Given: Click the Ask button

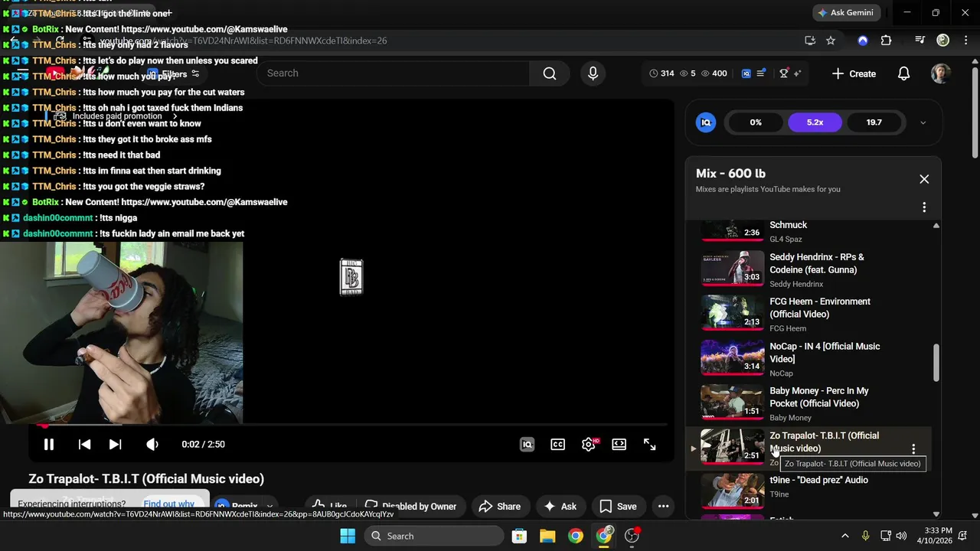Looking at the screenshot, I should pos(560,507).
